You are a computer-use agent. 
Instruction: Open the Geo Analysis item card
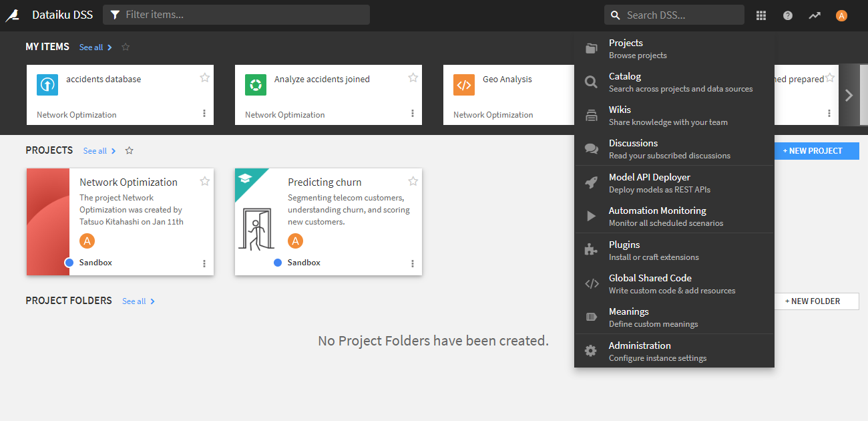point(509,95)
